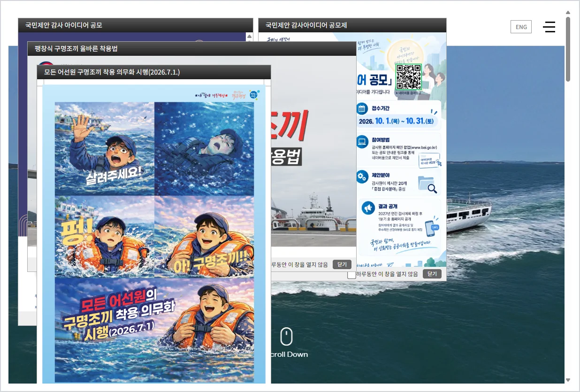Click the page vertical scrollbar thumb

(x=568, y=49)
